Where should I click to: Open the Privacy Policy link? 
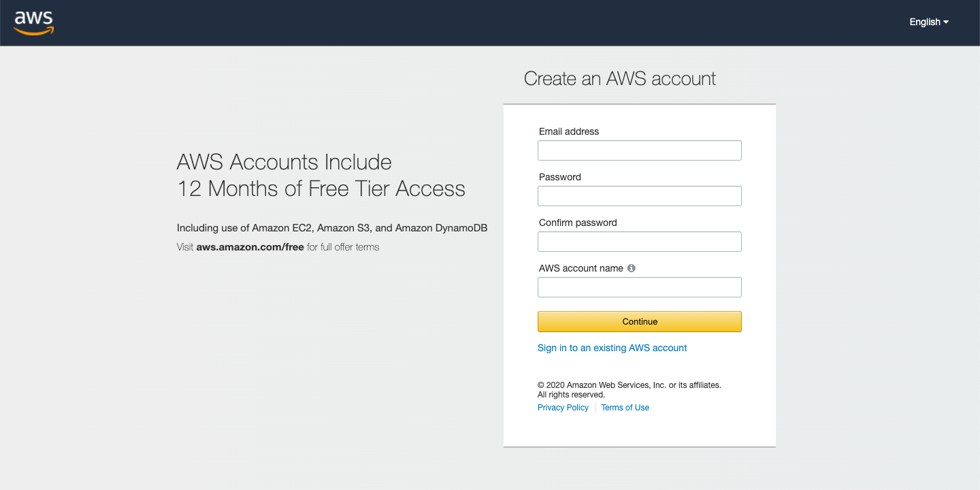point(563,408)
